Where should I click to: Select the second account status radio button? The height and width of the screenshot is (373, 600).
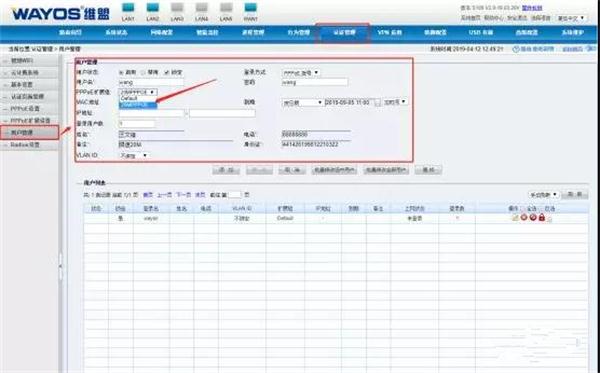(143, 72)
